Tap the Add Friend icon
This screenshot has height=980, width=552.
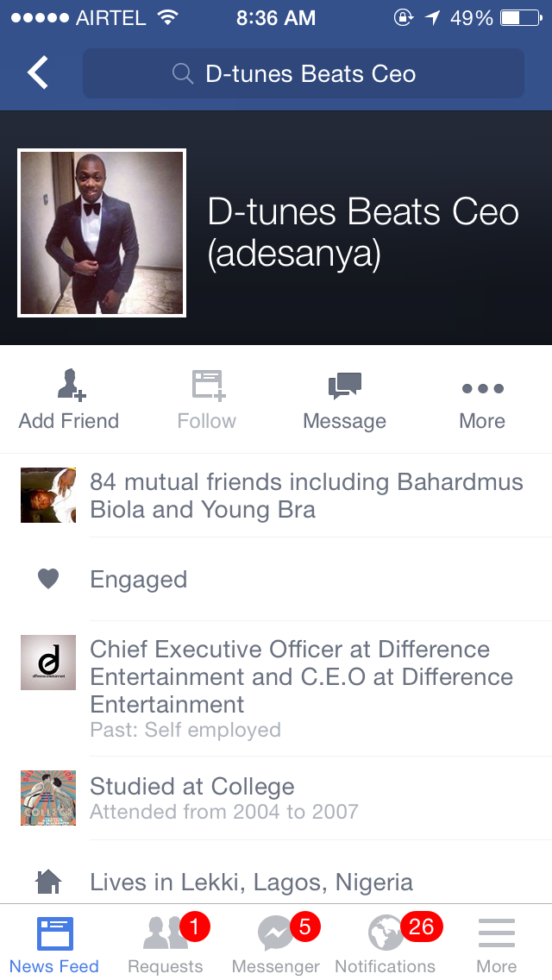coord(69,386)
